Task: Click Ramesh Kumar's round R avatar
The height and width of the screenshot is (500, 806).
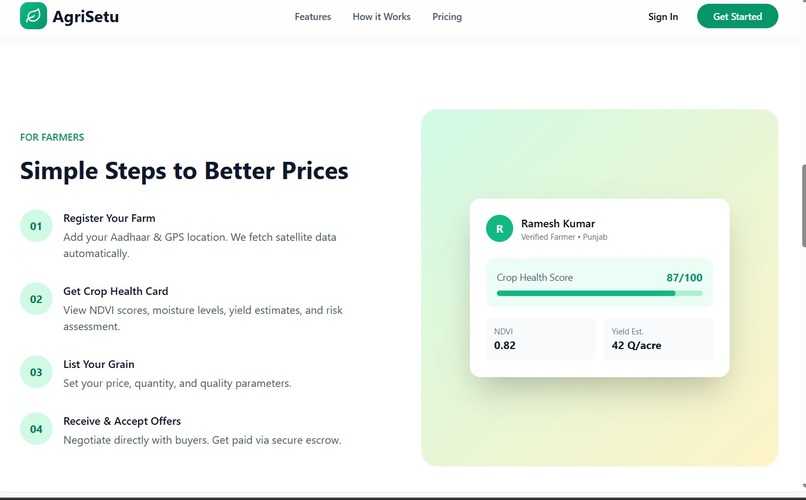Action: click(499, 229)
